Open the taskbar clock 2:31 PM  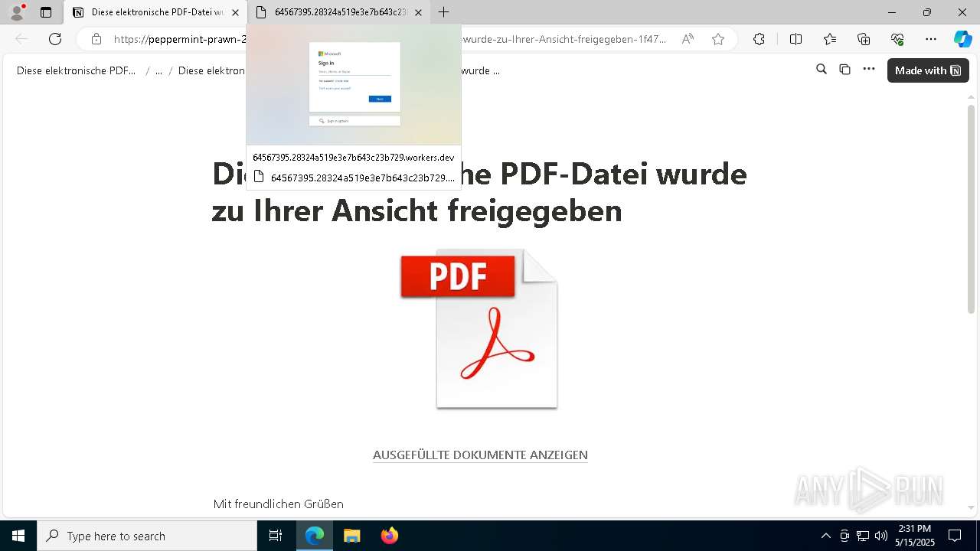point(915,536)
